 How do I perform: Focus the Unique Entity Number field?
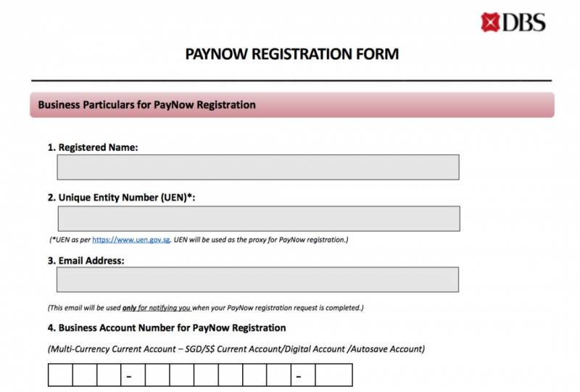pyautogui.click(x=257, y=218)
